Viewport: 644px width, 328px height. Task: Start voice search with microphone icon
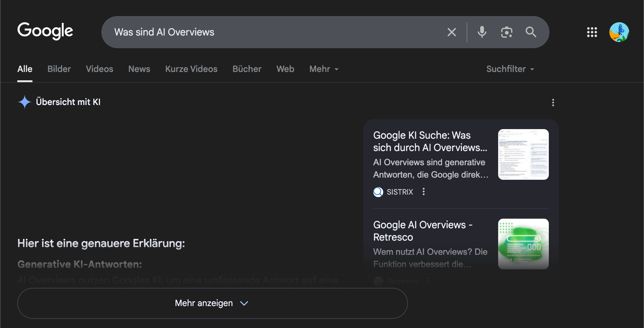tap(482, 32)
